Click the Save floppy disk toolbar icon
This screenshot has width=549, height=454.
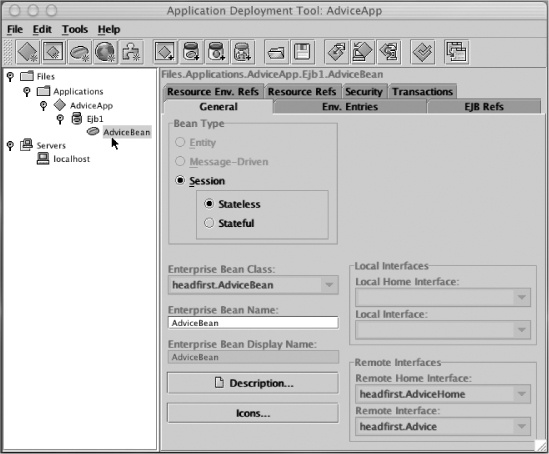(302, 52)
